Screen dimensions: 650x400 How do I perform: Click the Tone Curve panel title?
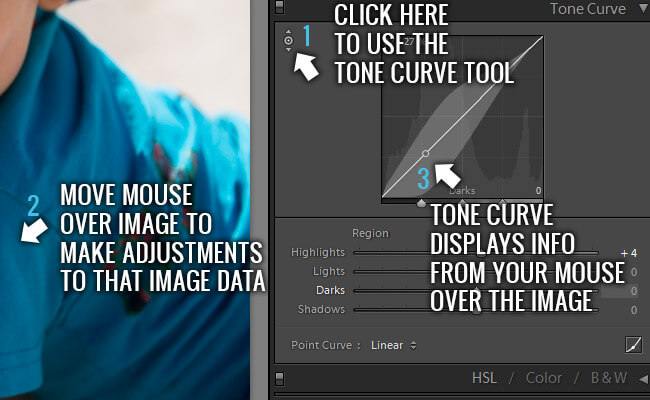point(587,9)
